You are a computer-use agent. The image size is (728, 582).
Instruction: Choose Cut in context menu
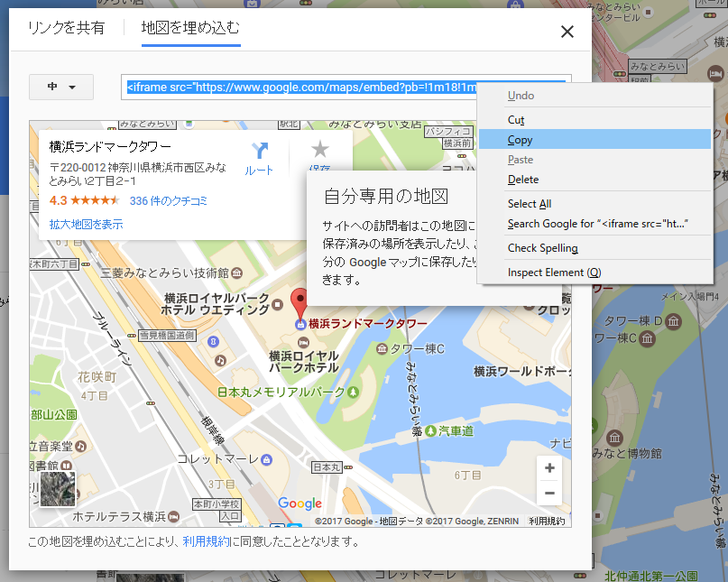tap(594, 120)
